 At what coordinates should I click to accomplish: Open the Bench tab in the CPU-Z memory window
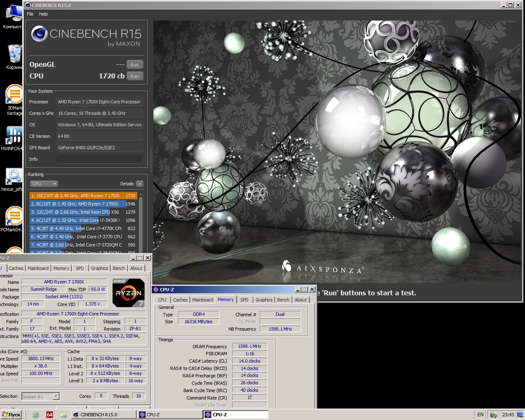[x=283, y=300]
